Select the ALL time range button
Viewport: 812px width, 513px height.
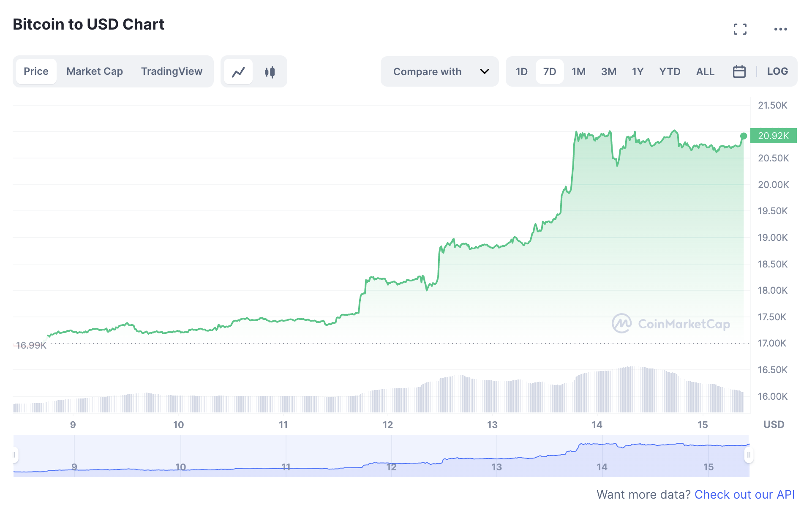pos(705,71)
